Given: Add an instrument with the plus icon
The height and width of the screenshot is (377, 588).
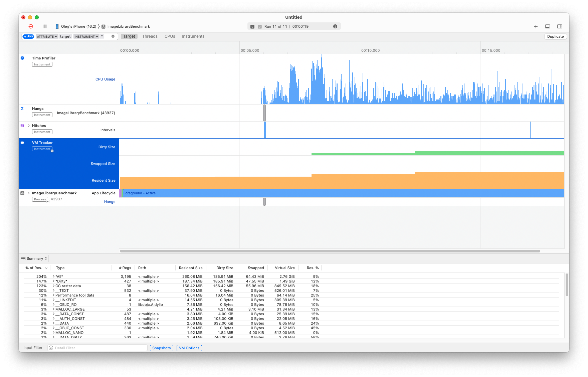Looking at the screenshot, I should tap(536, 26).
